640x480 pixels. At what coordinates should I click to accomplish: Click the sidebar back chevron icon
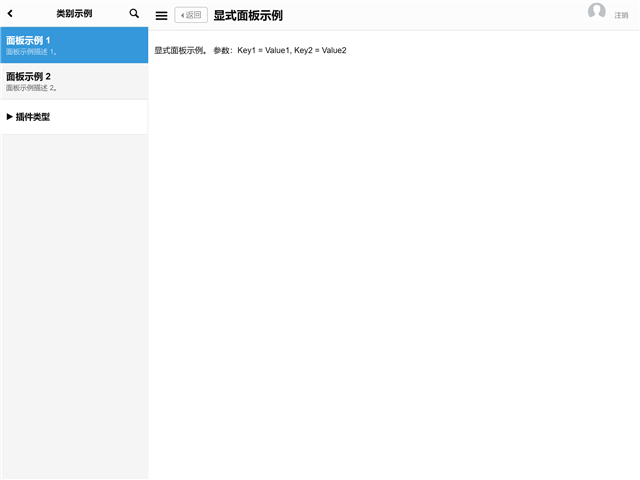[x=10, y=14]
